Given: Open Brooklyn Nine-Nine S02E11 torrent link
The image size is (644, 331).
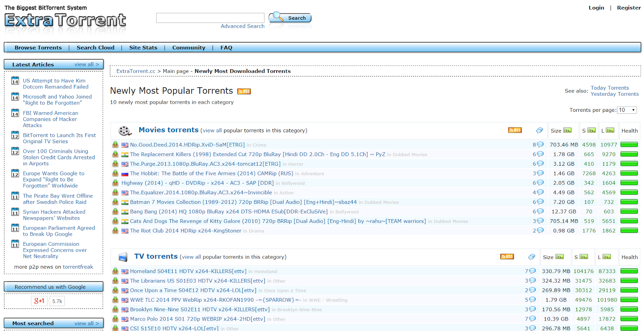Looking at the screenshot, I should 200,309.
